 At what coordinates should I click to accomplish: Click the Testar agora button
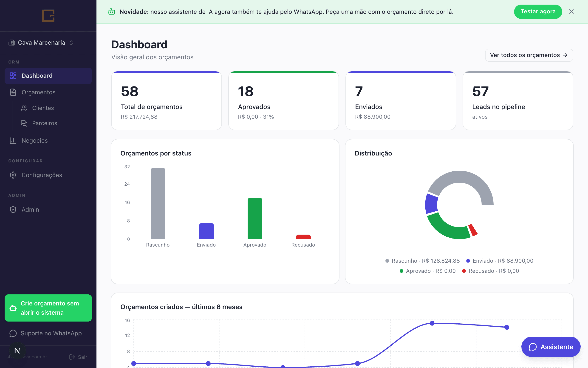tap(538, 12)
